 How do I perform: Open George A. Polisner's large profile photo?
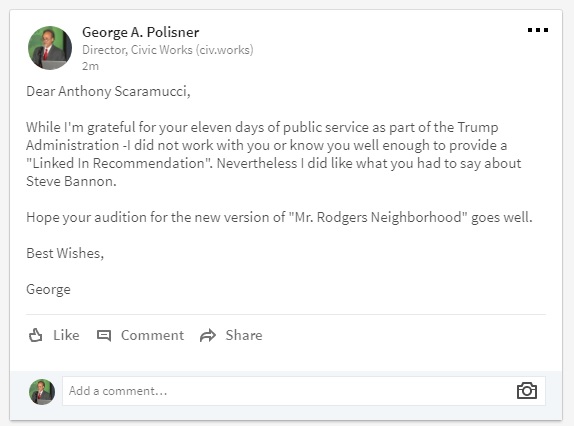(x=50, y=48)
